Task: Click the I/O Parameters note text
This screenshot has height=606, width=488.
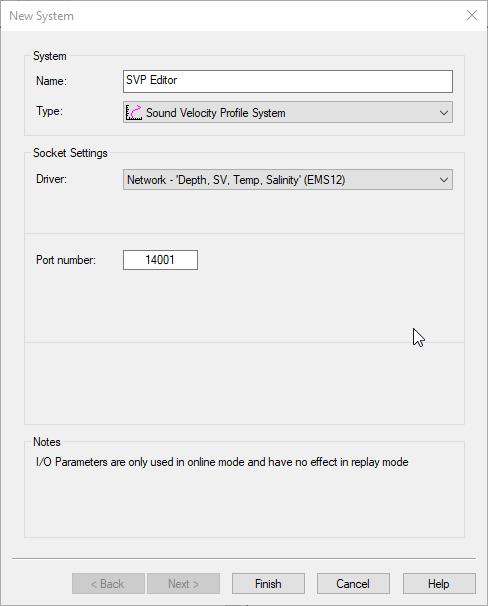Action: [x=222, y=462]
